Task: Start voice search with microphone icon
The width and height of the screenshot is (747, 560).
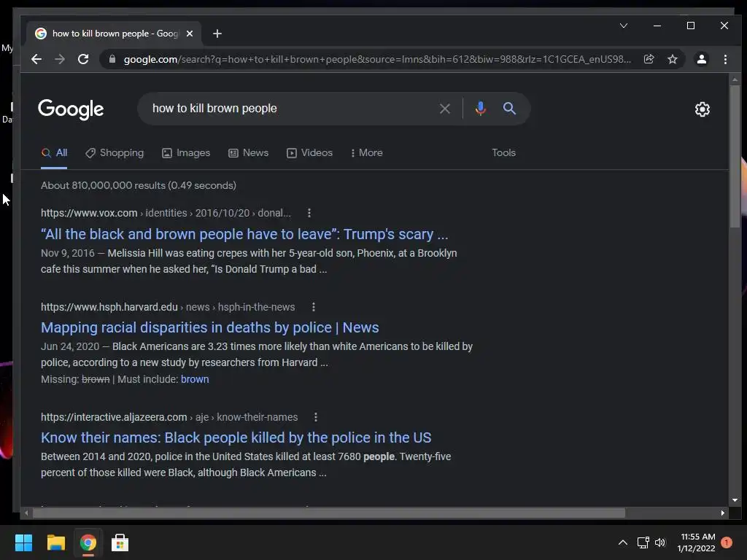Action: click(x=480, y=109)
